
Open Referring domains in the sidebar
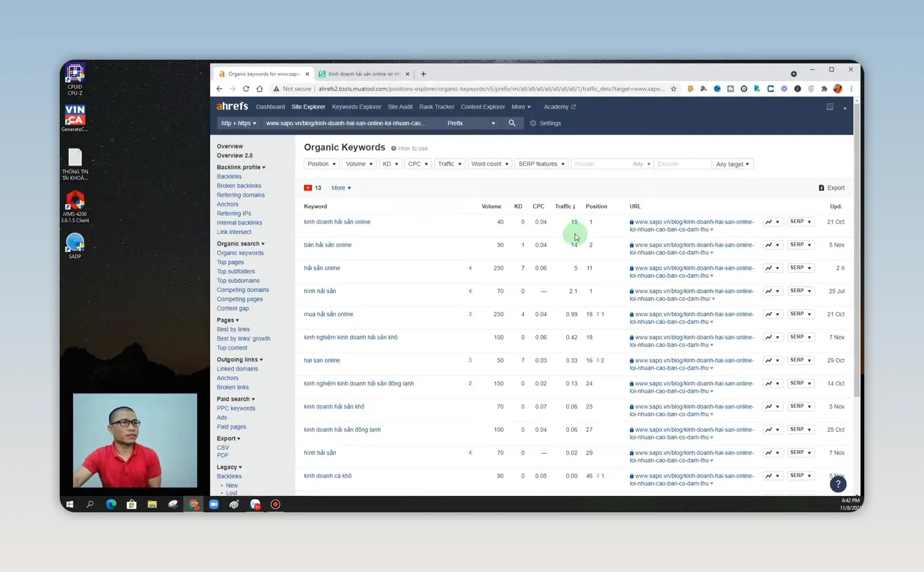click(x=241, y=195)
